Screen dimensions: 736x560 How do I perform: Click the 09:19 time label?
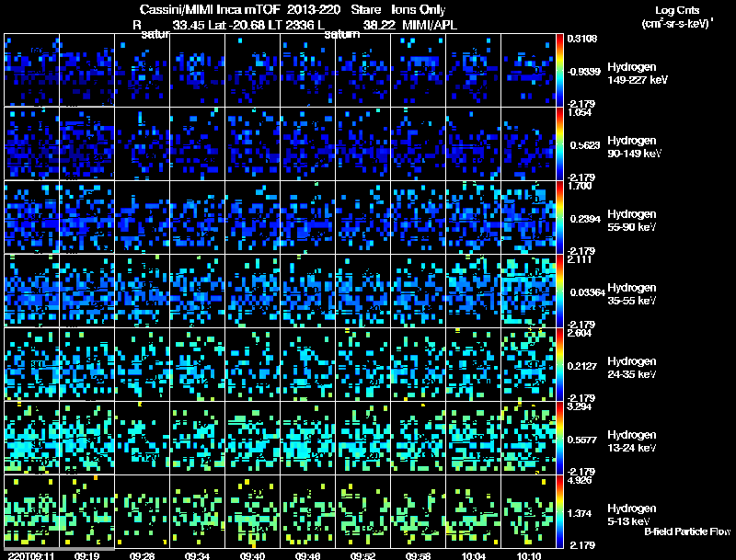86,555
